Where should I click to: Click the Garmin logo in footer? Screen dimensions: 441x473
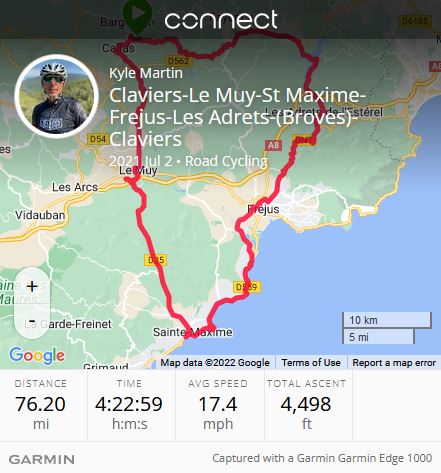tap(42, 459)
